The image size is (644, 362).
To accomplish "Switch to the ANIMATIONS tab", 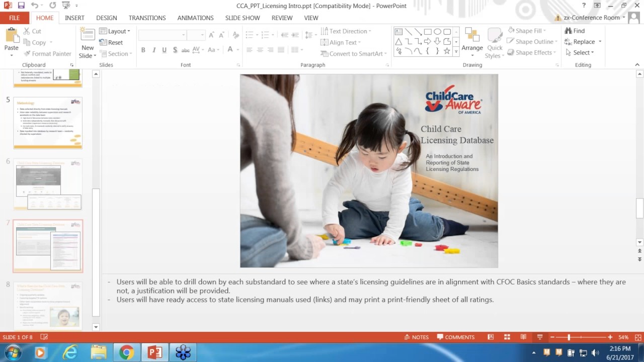I will pyautogui.click(x=195, y=18).
